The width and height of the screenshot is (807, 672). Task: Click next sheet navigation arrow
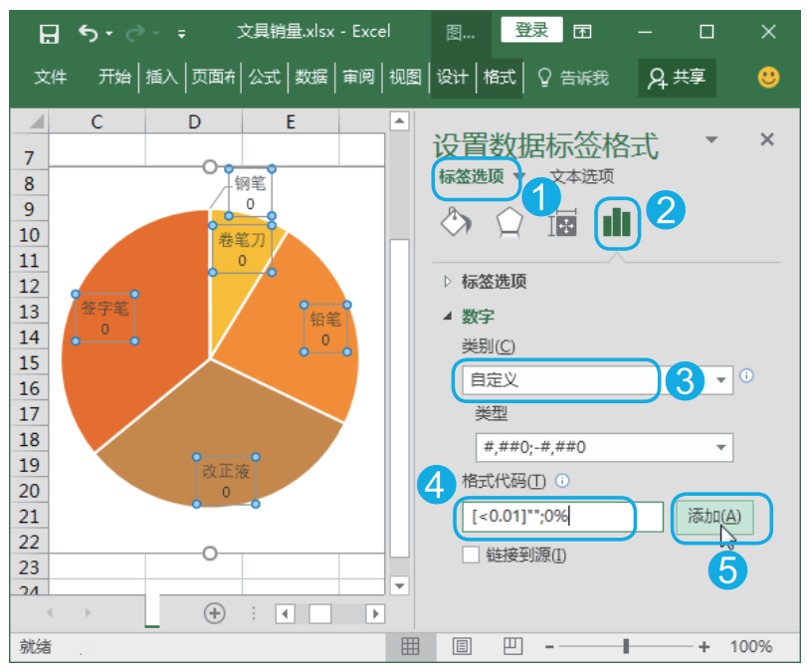[88, 613]
